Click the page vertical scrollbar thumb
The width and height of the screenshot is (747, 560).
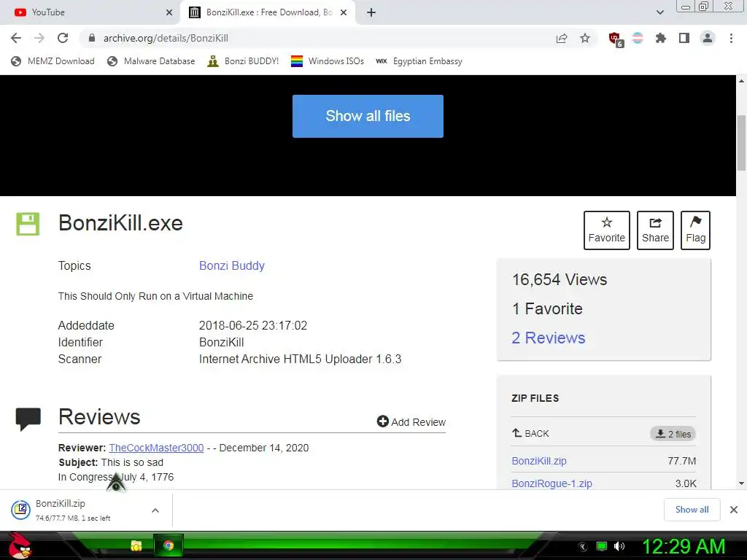click(x=741, y=142)
